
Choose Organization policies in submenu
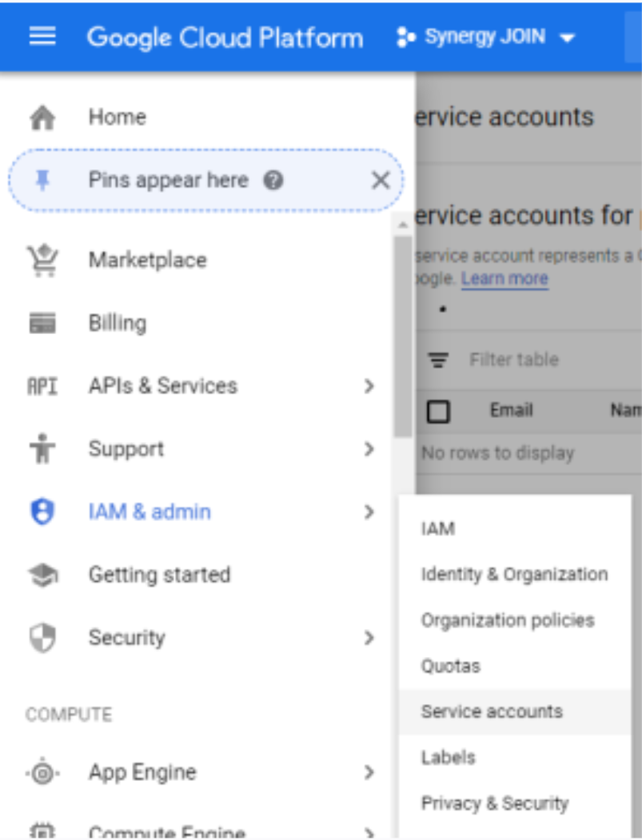[x=515, y=620]
